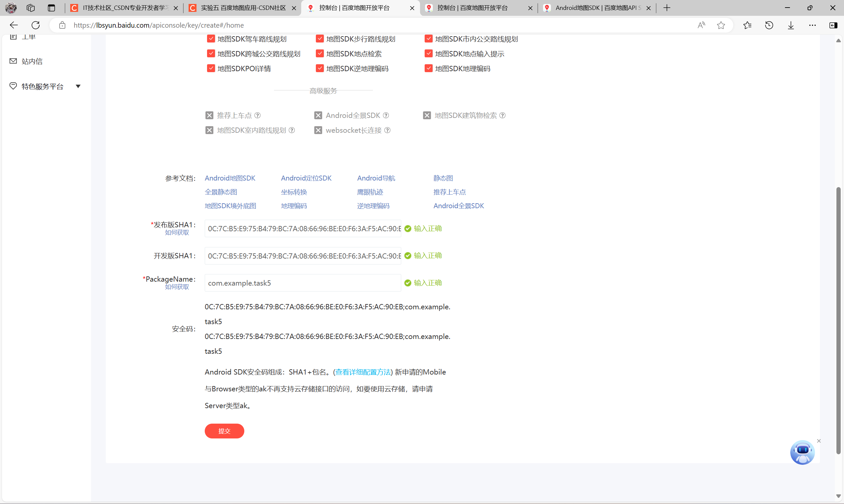Screen dimensions: 844x504
Task: Toggle 地图SDK地理编码 checkbox
Action: [x=428, y=69]
